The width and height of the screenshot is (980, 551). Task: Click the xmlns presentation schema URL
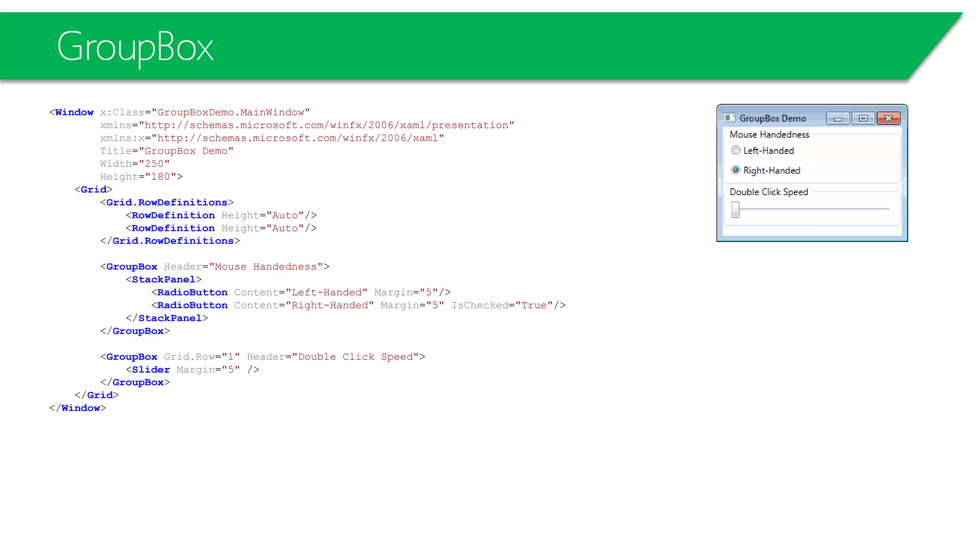(326, 125)
